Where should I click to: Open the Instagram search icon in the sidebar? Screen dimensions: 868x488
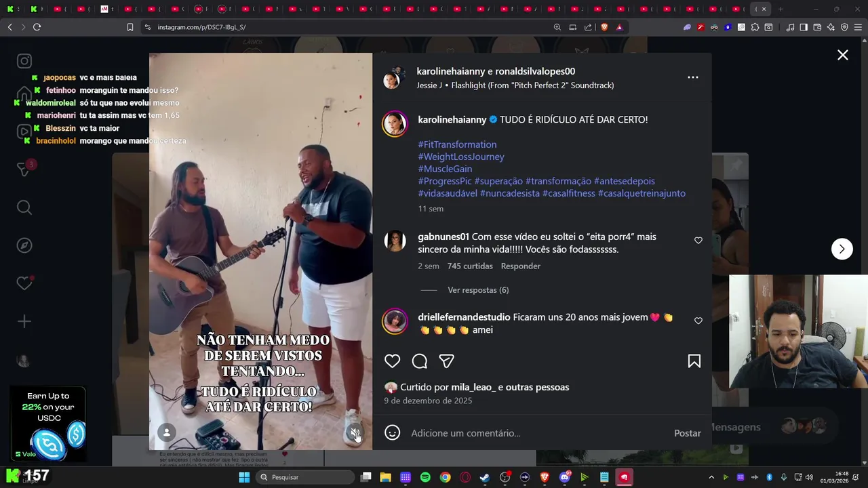point(24,207)
